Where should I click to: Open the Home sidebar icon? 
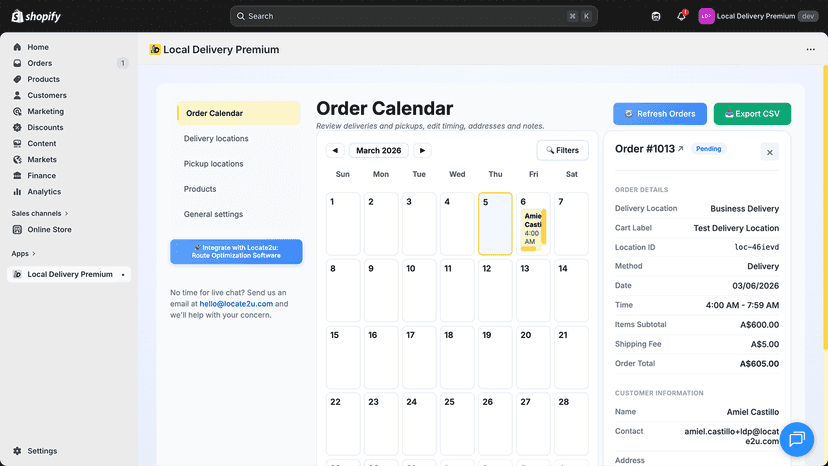17,47
